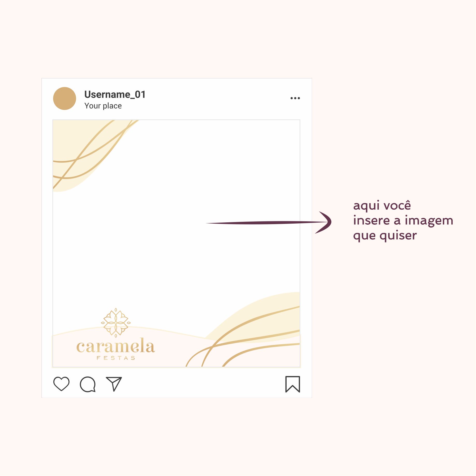Click the dark purple arrow head
476x476 pixels.
pos(324,222)
